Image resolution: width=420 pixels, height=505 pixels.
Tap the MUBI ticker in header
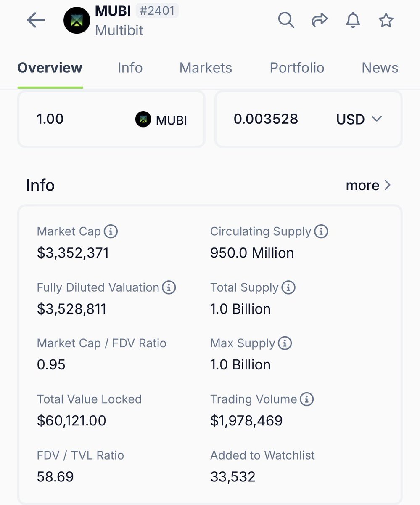[x=113, y=11]
